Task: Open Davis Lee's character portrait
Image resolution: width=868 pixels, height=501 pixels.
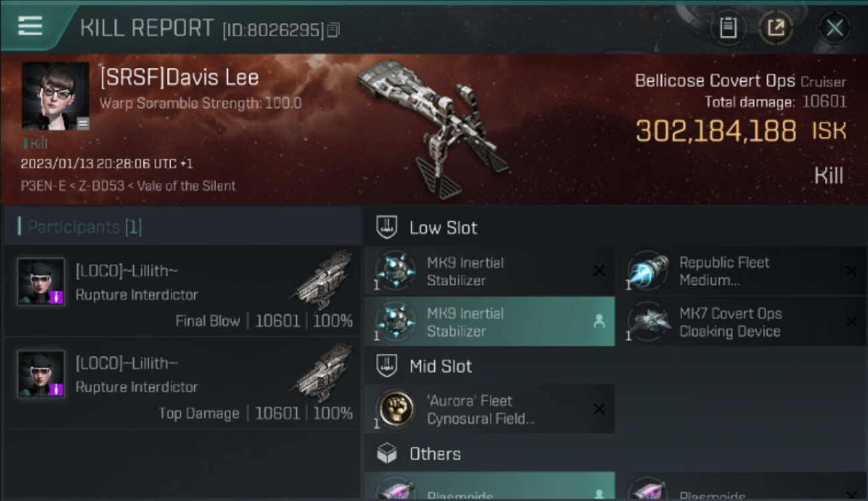Action: [x=55, y=96]
